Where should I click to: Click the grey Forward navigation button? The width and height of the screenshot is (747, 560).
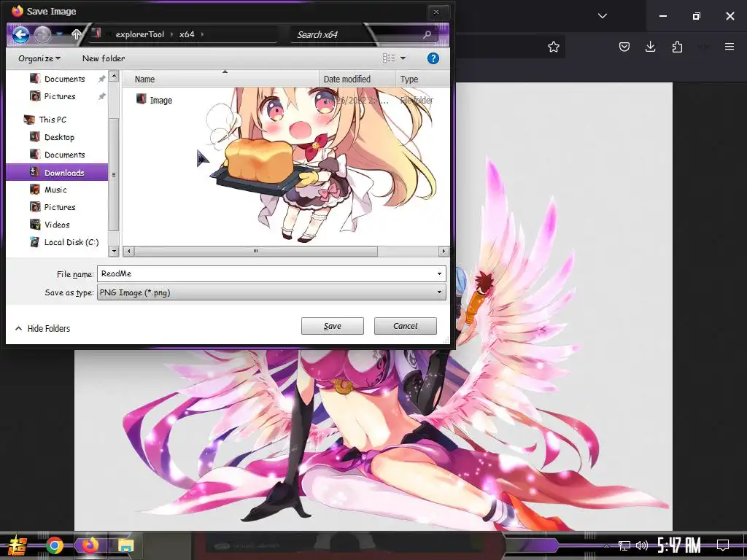click(x=42, y=34)
